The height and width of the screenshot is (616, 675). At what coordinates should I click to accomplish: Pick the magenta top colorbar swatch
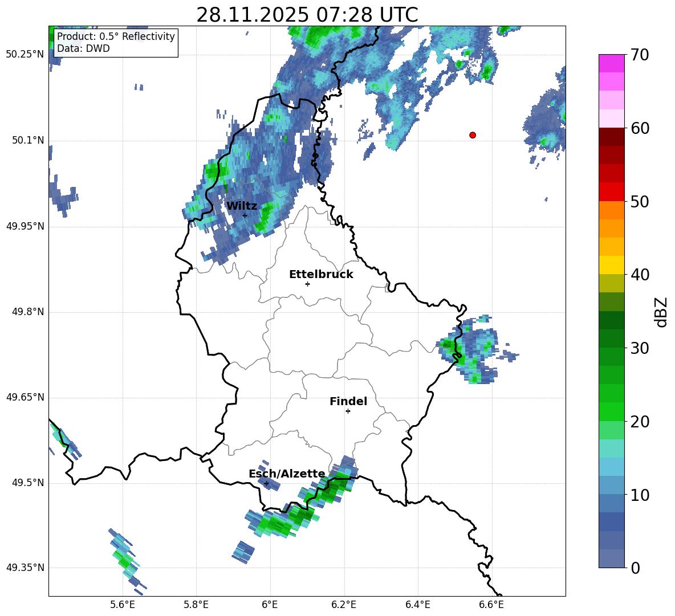pyautogui.click(x=611, y=64)
